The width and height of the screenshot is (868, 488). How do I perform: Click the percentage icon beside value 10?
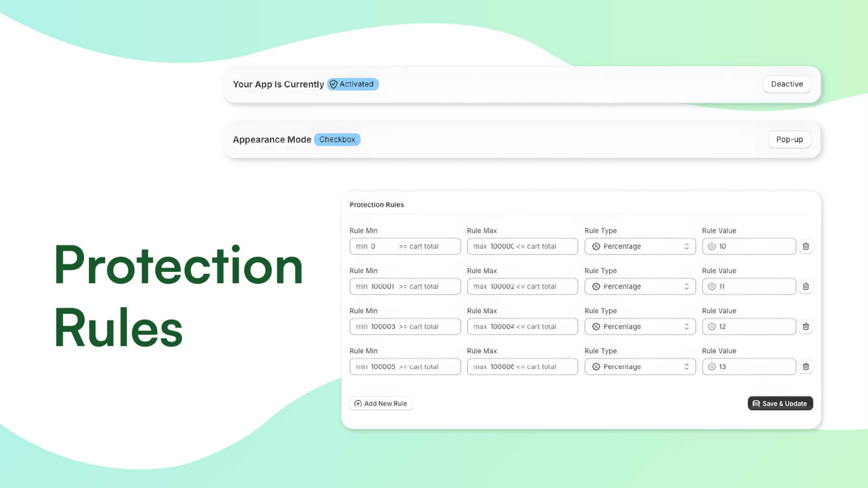712,246
